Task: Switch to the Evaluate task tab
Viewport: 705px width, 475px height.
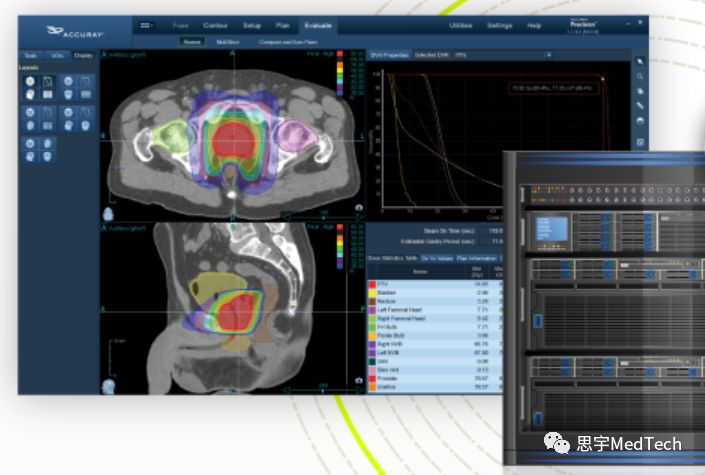Action: coord(318,26)
